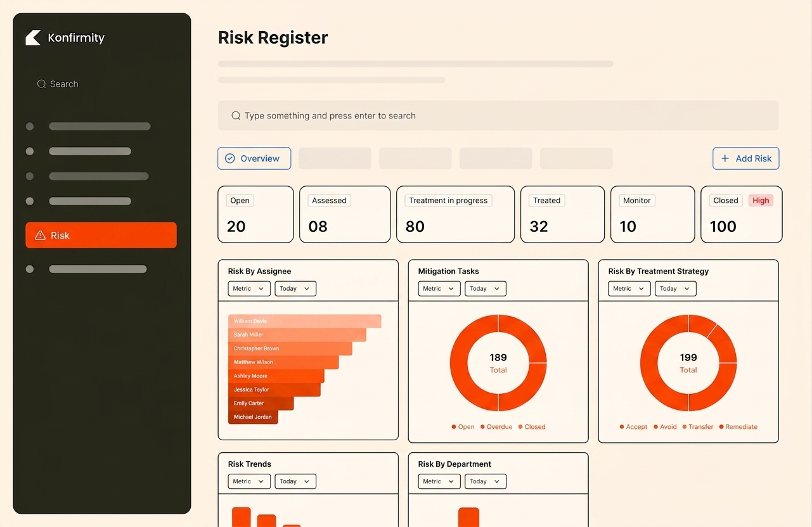The image size is (812, 527).
Task: Open Metric dropdown in Mitigation Tasks
Action: pyautogui.click(x=439, y=288)
